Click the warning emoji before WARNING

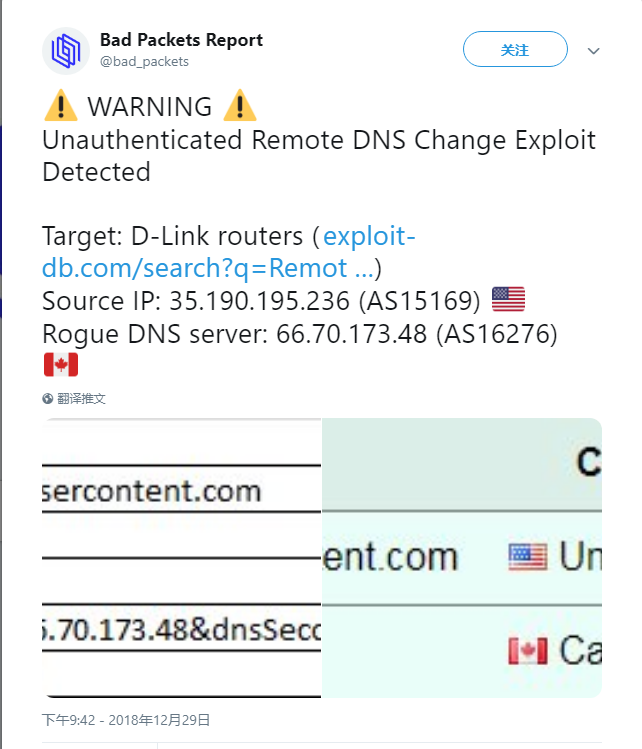[61, 106]
